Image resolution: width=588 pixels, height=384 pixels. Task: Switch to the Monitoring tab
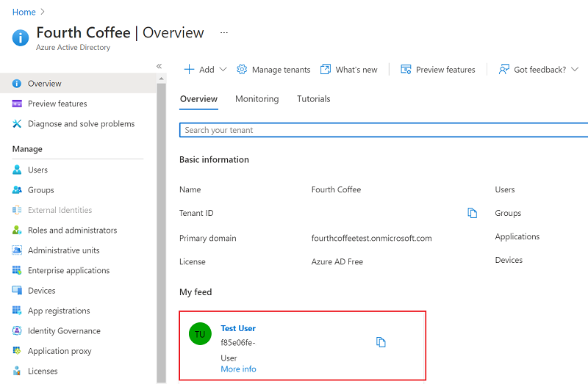pyautogui.click(x=257, y=99)
